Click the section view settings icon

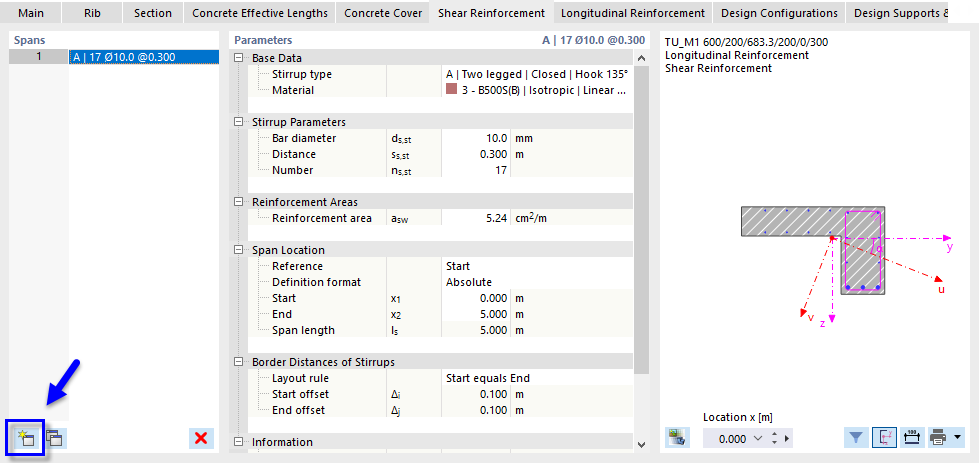(x=677, y=437)
